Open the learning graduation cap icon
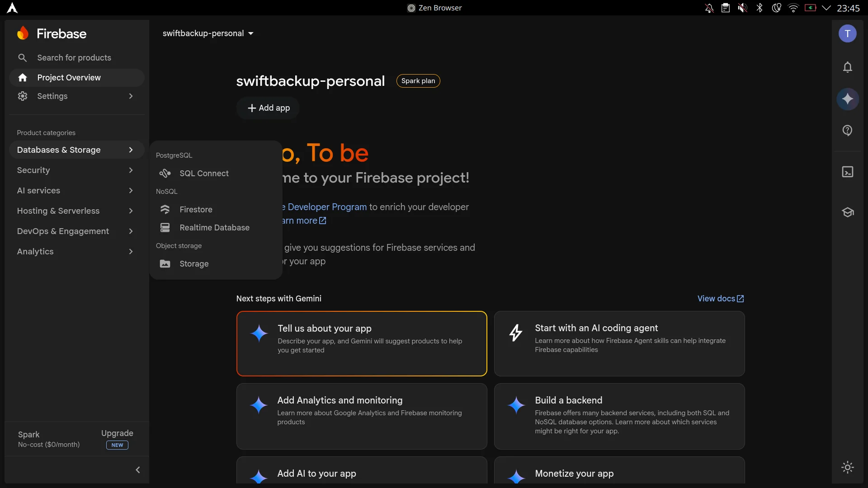 point(848,212)
